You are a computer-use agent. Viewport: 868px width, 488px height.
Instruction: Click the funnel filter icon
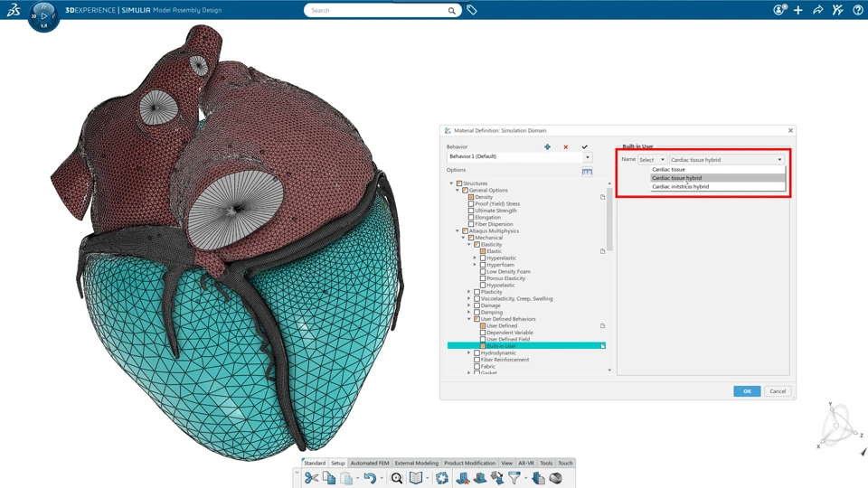tap(514, 478)
